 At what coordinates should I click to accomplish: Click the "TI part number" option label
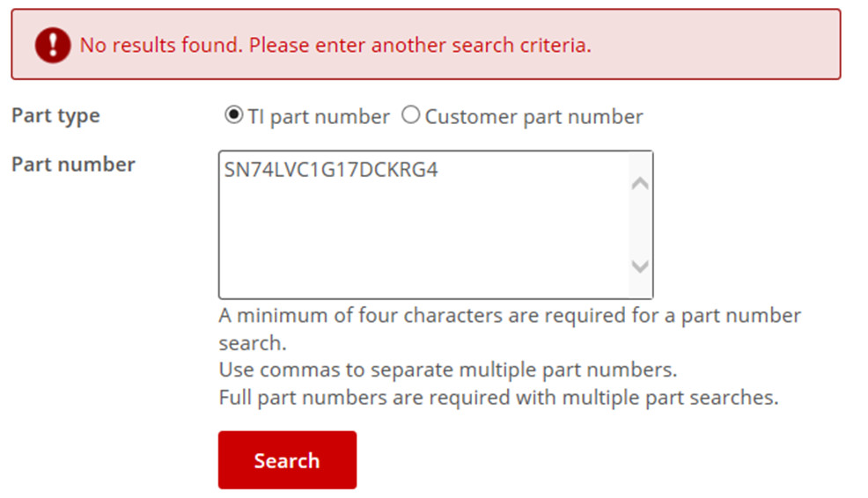click(318, 117)
